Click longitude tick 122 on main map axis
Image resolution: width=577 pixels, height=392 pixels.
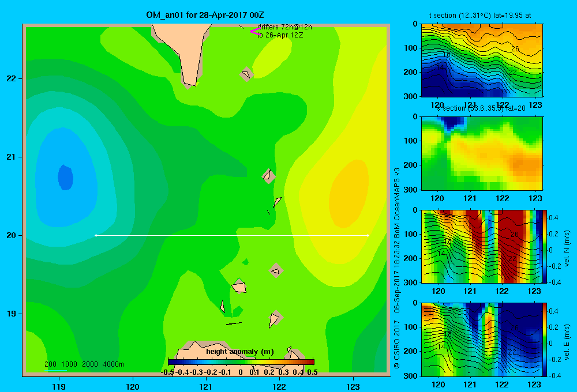(x=279, y=386)
